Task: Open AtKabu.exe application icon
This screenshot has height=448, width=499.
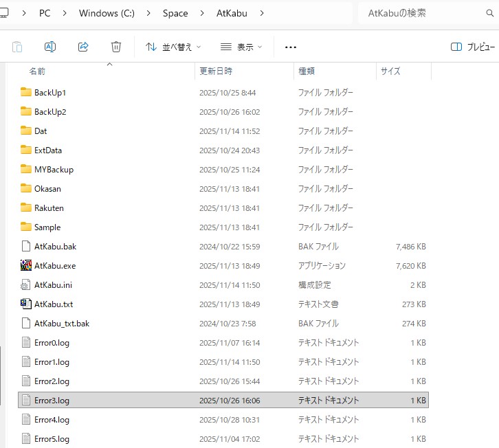Action: 26,265
